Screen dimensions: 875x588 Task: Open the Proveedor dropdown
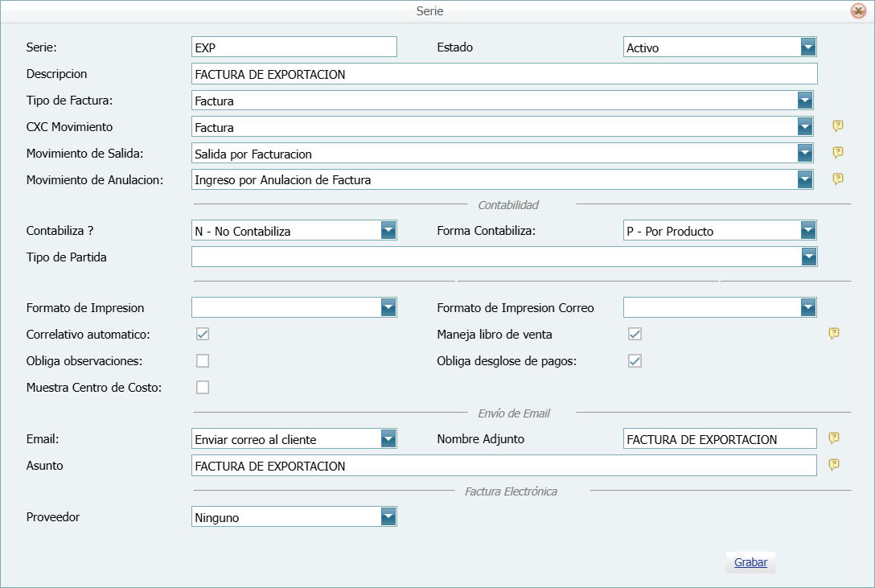[x=388, y=517]
